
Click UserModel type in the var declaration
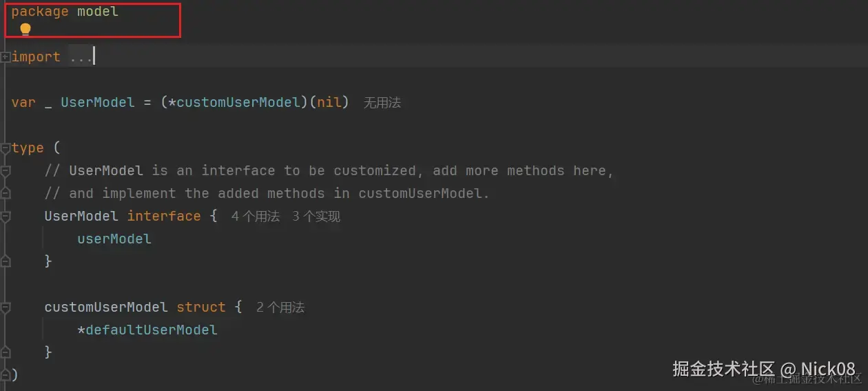tap(98, 103)
